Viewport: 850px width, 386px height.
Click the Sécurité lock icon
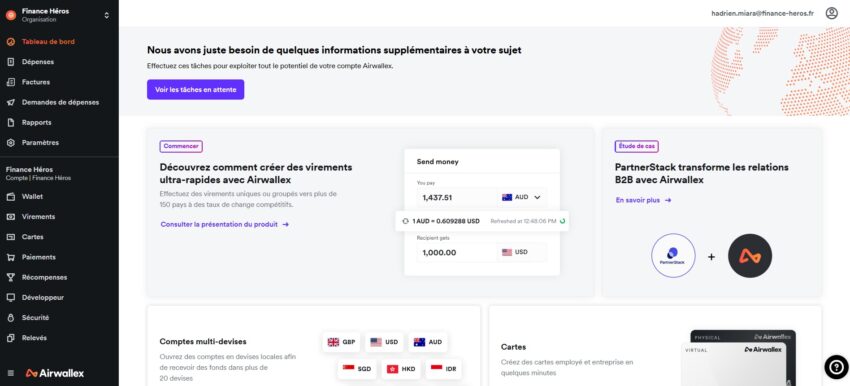point(10,318)
